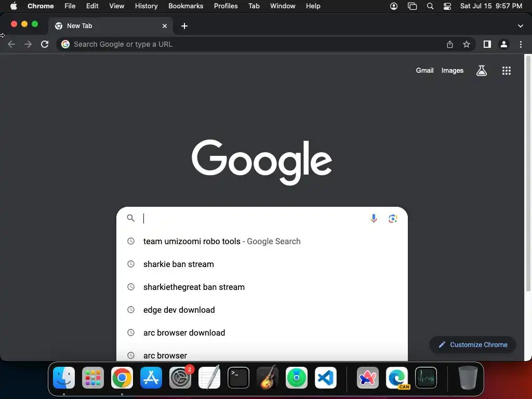Open Launchpad from the dock
Screen dimensions: 532x399
[x=93, y=378]
